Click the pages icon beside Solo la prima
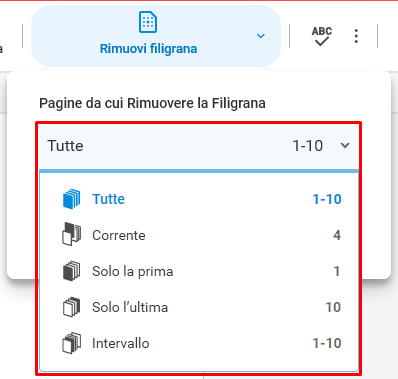The height and width of the screenshot is (379, 398). [x=72, y=271]
